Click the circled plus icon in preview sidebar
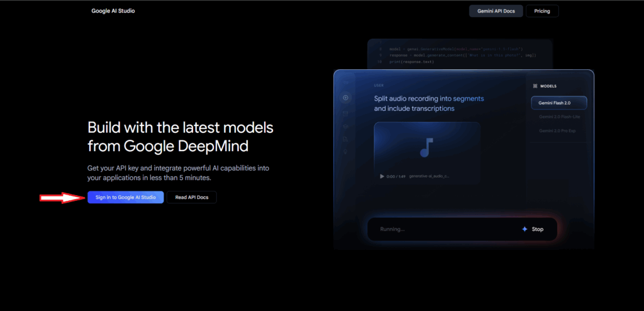Screen dimensions: 644x311 [x=345, y=98]
